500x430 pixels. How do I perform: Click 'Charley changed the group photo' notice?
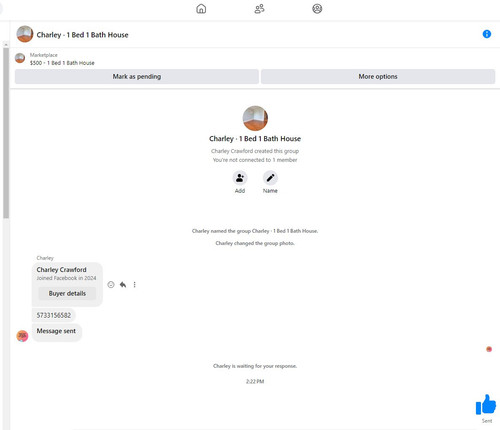click(255, 243)
